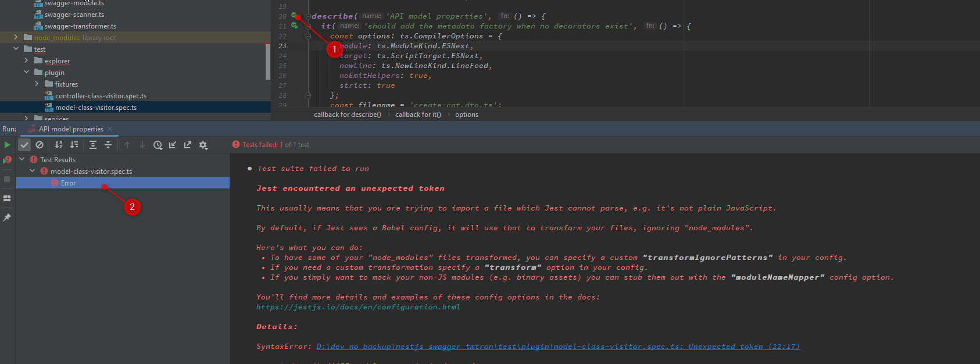980x364 pixels.
Task: Collapse all test result nodes
Action: (x=108, y=145)
